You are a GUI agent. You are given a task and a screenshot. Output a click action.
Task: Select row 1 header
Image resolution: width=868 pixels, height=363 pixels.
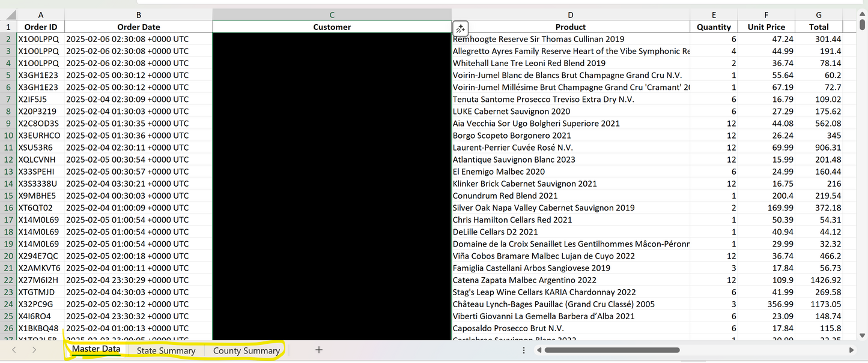tap(8, 27)
